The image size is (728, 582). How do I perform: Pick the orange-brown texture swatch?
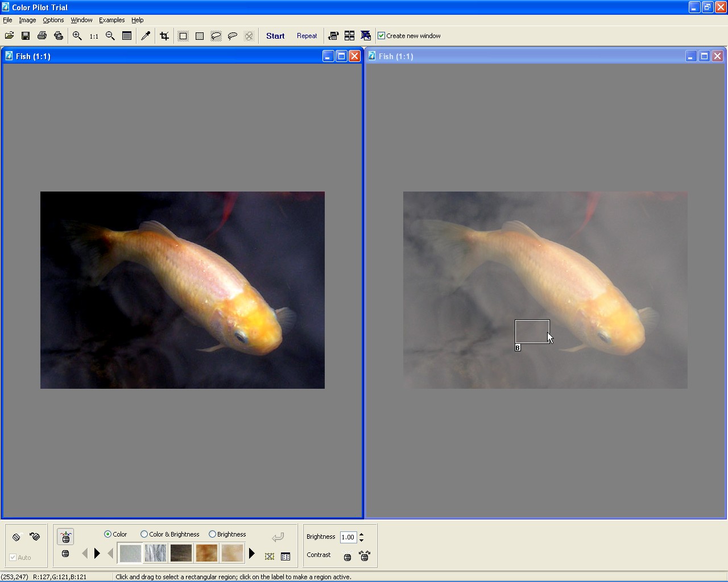click(206, 554)
